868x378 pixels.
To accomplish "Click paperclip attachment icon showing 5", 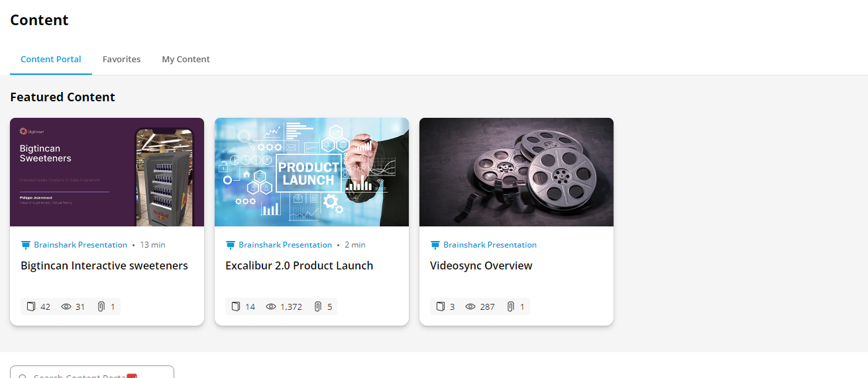I will (x=318, y=307).
